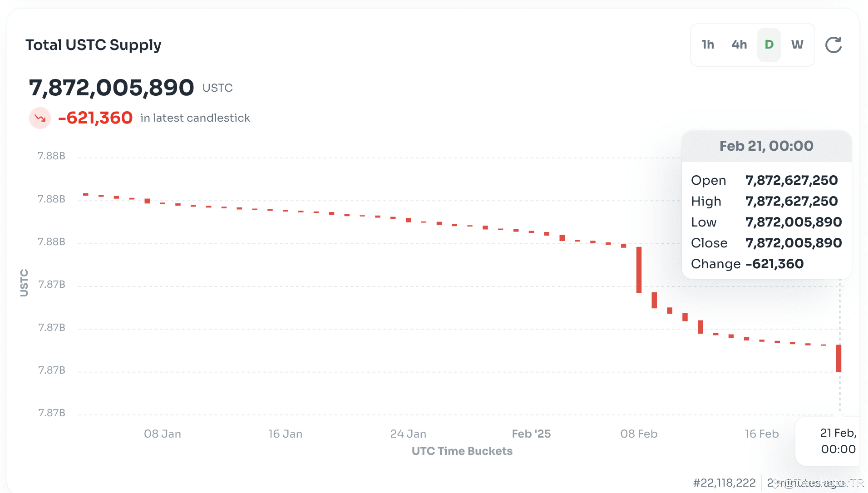Click the refresh icon to reload chart data
The width and height of the screenshot is (868, 493).
pyautogui.click(x=833, y=44)
